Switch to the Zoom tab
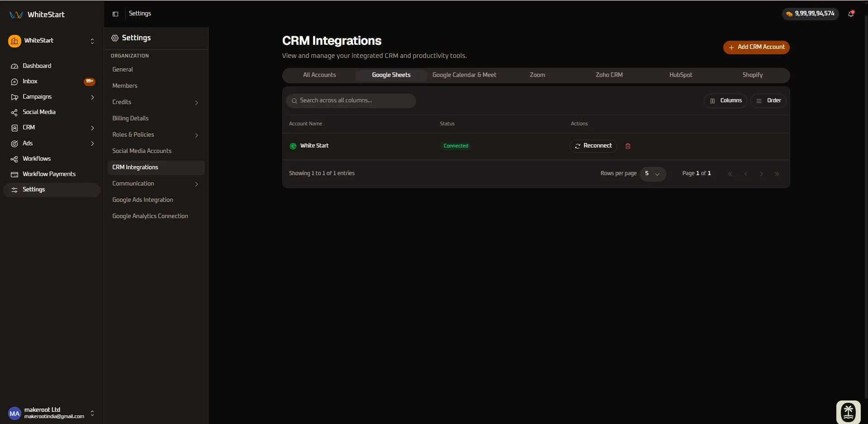Image resolution: width=868 pixels, height=424 pixels. point(537,75)
